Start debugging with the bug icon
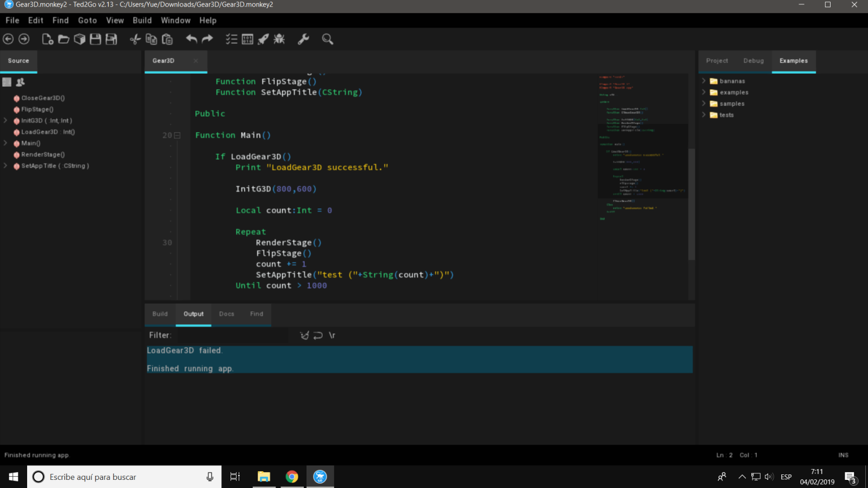 279,39
